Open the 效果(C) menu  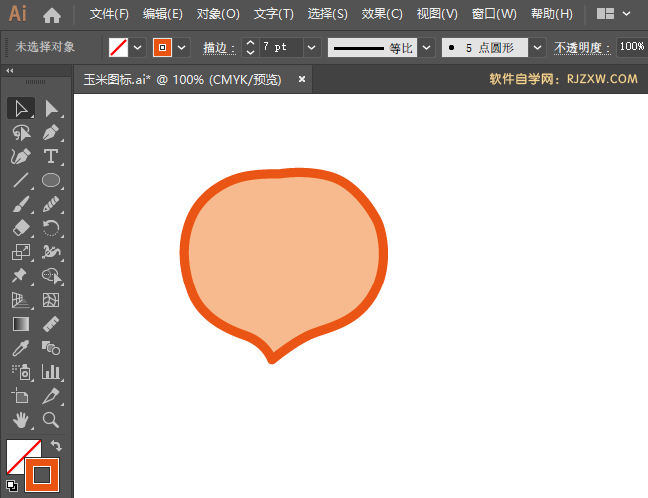tap(382, 14)
